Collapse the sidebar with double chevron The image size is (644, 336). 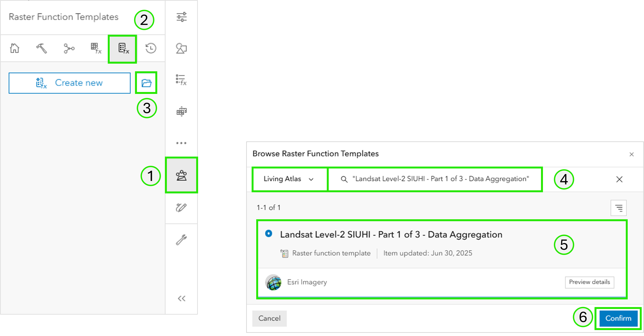[181, 298]
